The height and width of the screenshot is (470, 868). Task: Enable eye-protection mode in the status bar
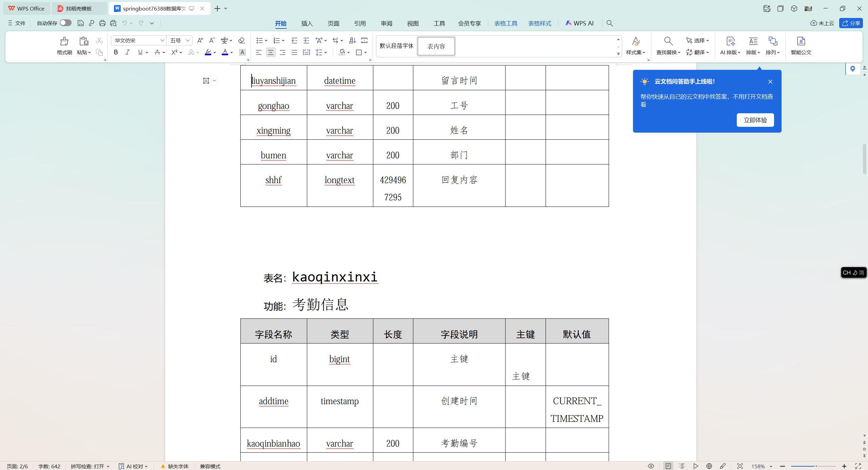pyautogui.click(x=651, y=466)
